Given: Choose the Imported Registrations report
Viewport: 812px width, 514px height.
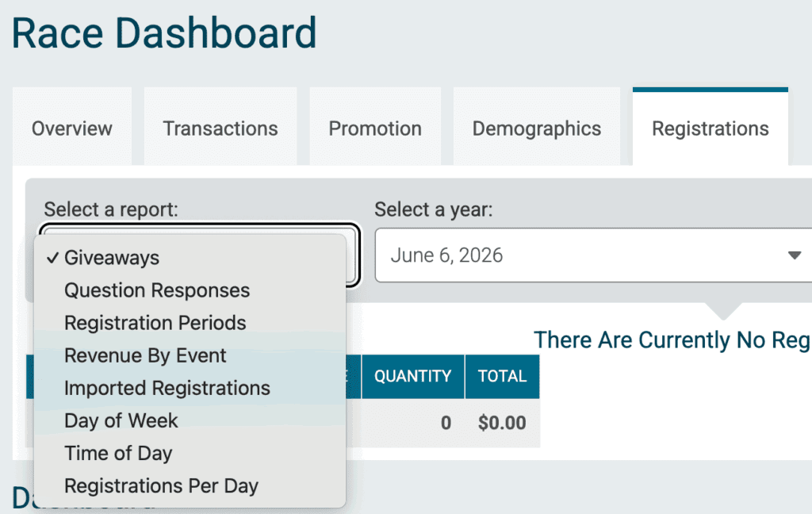Looking at the screenshot, I should click(167, 388).
